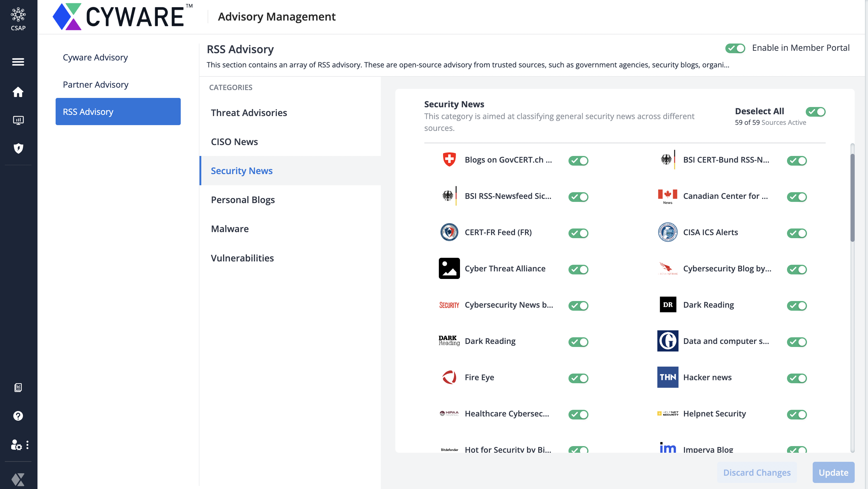Disable the CISA ICS Alerts source
868x489 pixels.
(797, 233)
